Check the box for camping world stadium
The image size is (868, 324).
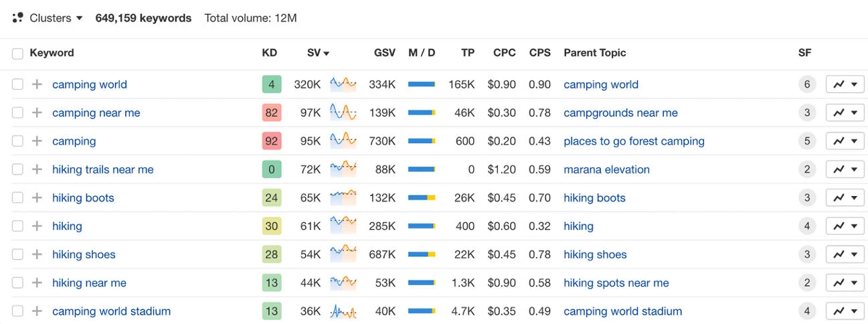point(17,311)
